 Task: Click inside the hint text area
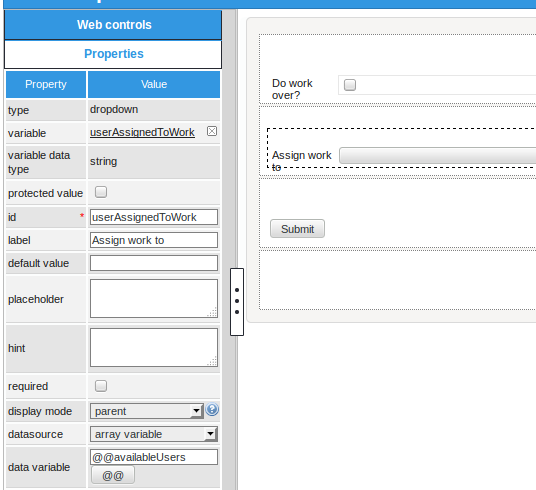click(154, 347)
